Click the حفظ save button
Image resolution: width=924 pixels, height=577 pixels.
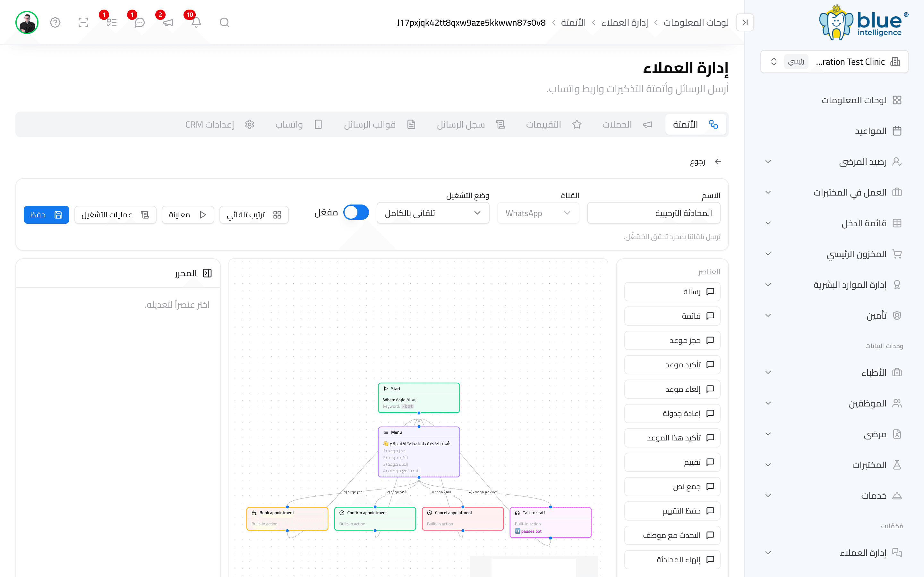tap(46, 215)
